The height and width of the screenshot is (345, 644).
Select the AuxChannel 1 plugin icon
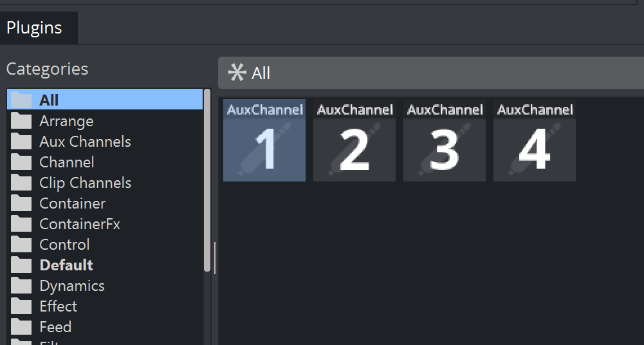[x=264, y=140]
